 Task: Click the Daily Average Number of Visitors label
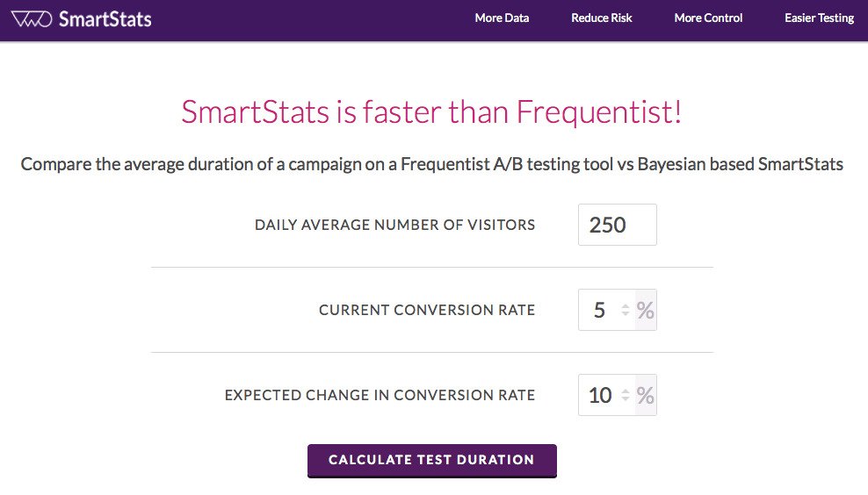click(394, 225)
